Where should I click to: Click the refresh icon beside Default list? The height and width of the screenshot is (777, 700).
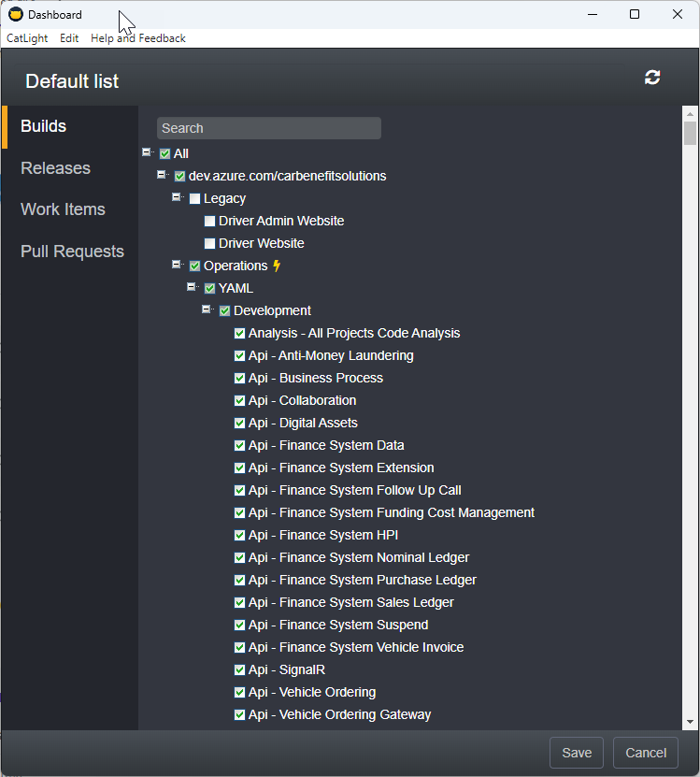click(652, 78)
